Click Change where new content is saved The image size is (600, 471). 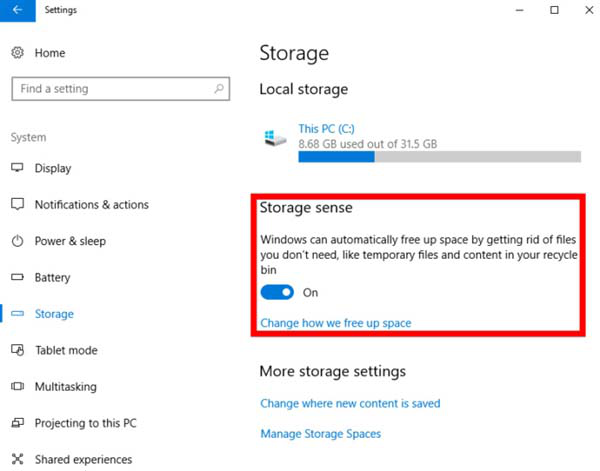pos(350,403)
